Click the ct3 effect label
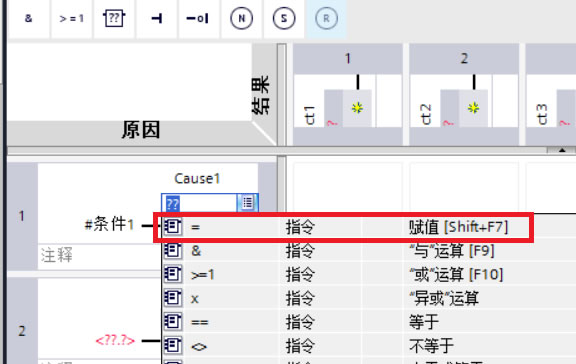Image resolution: width=576 pixels, height=364 pixels. (542, 114)
